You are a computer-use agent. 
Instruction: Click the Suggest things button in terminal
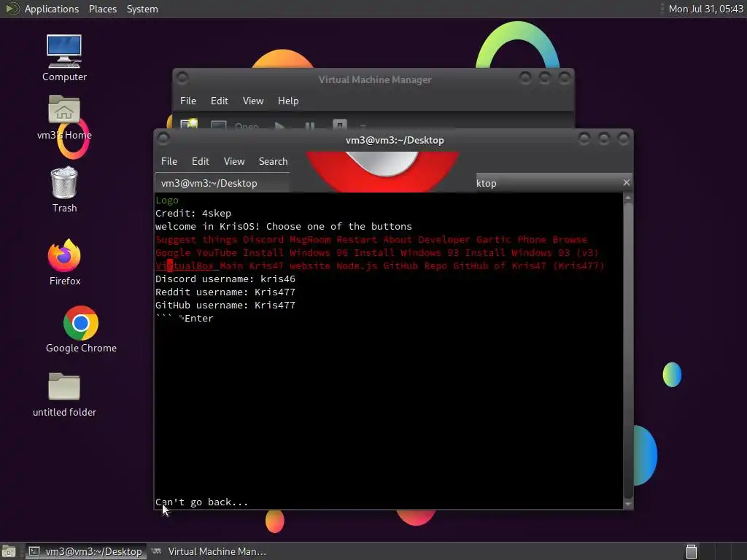tap(196, 239)
